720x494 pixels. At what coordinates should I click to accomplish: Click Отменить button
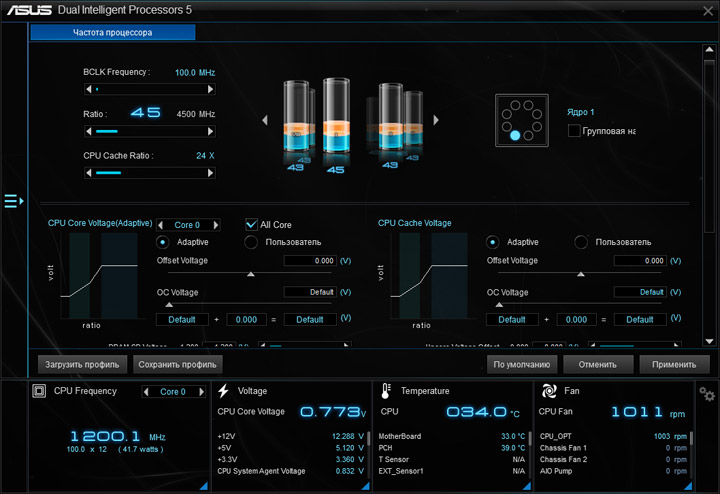pyautogui.click(x=598, y=365)
